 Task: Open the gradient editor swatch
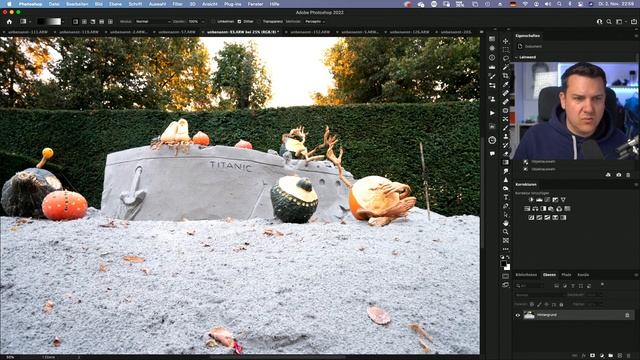[x=49, y=21]
